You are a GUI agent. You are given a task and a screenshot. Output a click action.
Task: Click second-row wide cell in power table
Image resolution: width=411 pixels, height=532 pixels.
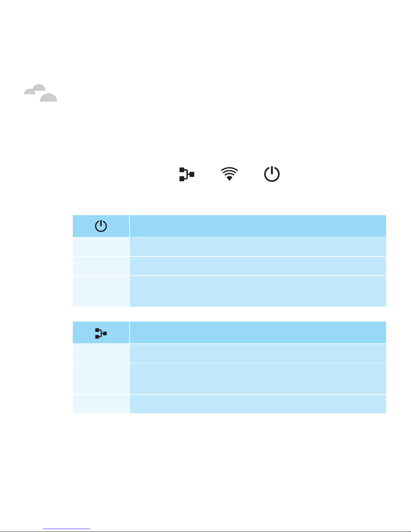pyautogui.click(x=258, y=266)
